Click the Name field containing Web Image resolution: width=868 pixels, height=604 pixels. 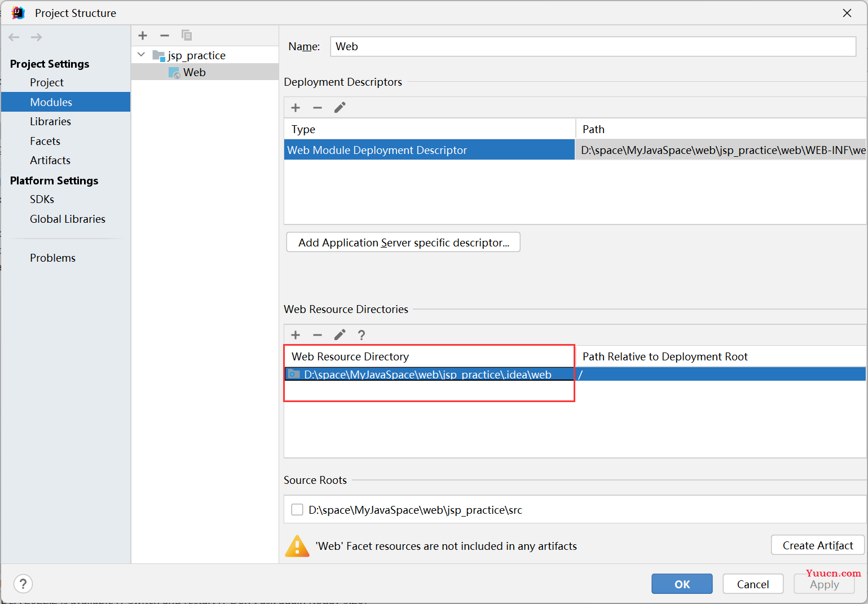click(593, 47)
